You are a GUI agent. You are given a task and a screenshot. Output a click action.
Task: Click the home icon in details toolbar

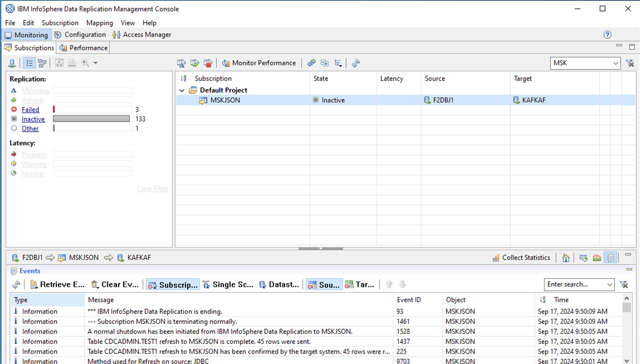(566, 258)
